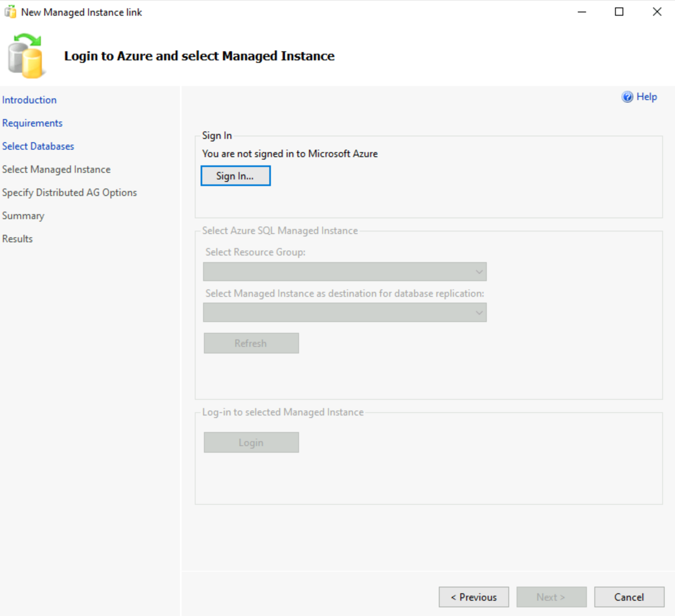Open Specify Distributed AG Options step
The width and height of the screenshot is (675, 616).
click(x=69, y=192)
